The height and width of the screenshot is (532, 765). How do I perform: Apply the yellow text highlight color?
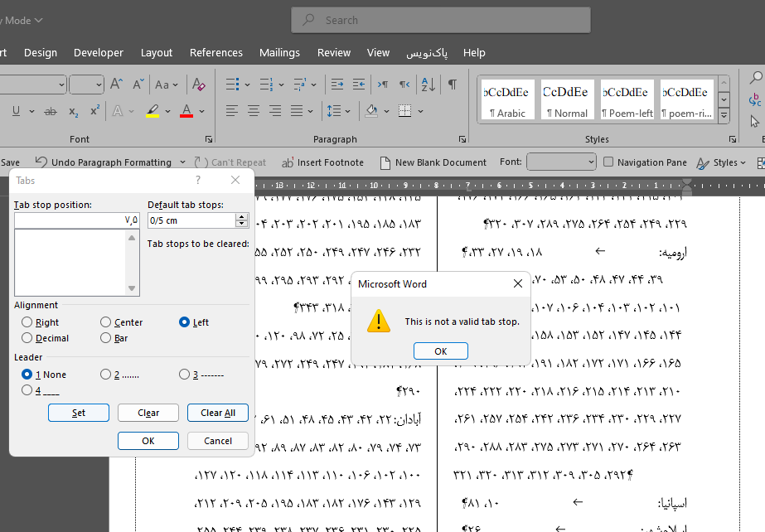pyautogui.click(x=152, y=111)
